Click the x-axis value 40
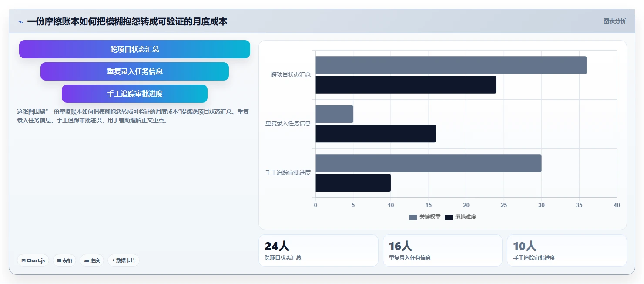Viewport: 644px width, 284px height. pos(616,205)
